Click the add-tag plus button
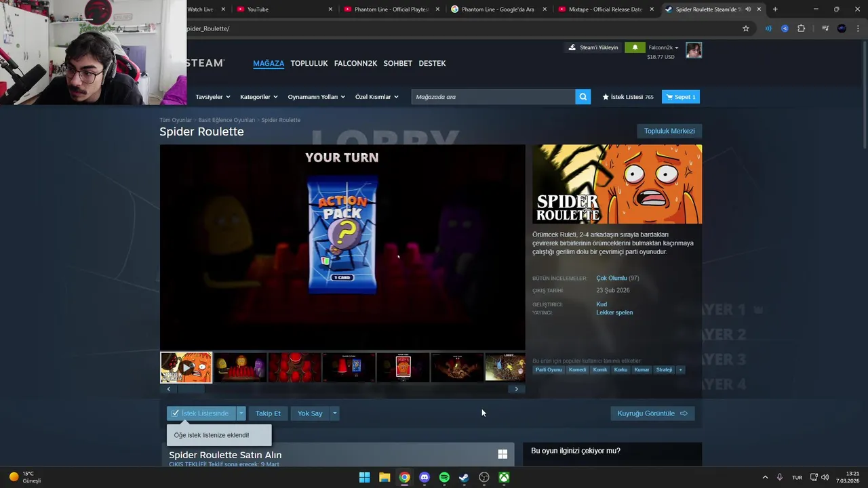The image size is (868, 488). [x=680, y=370]
